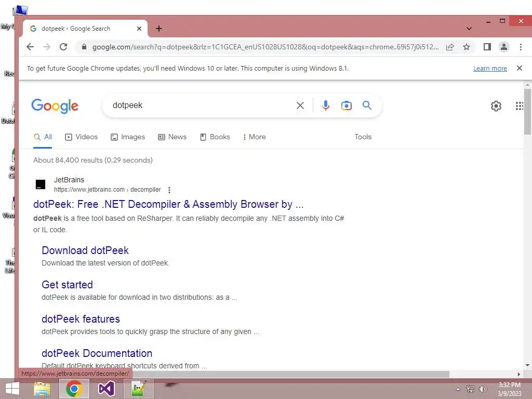Click the browser Back arrow
Image resolution: width=532 pixels, height=399 pixels.
point(30,47)
